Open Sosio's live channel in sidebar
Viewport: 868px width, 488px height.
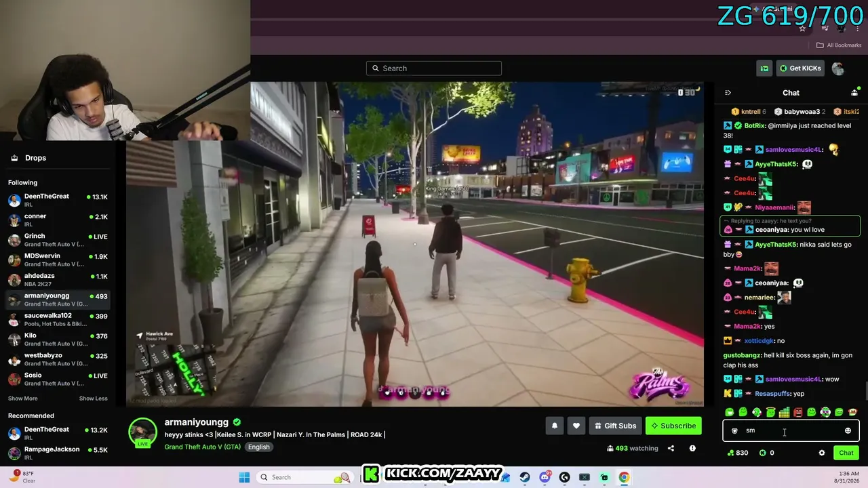coord(58,379)
